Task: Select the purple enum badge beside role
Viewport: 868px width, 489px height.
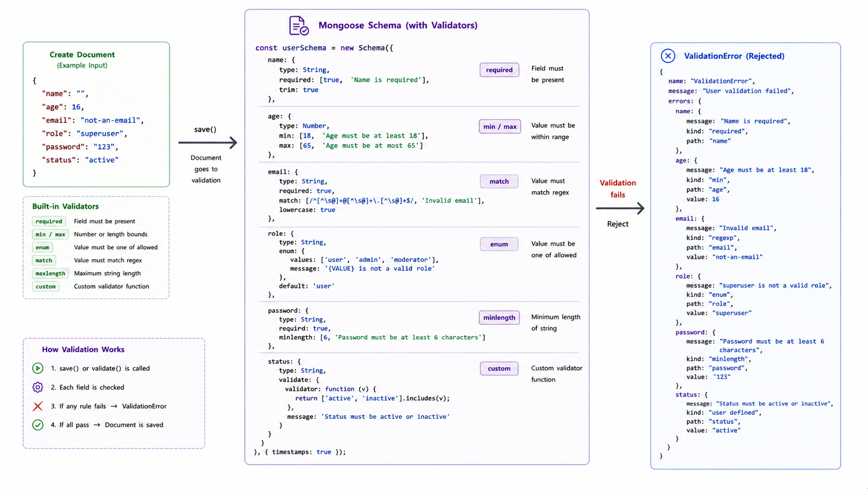Action: pyautogui.click(x=499, y=244)
